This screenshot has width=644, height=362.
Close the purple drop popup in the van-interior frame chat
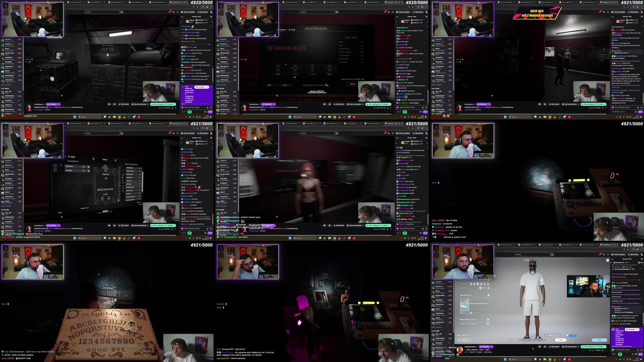(x=211, y=87)
